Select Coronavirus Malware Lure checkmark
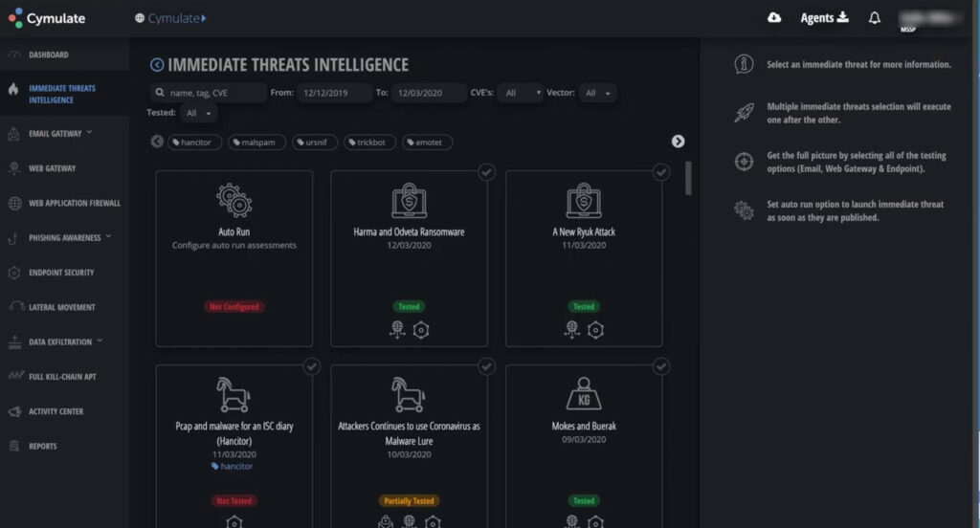 (486, 366)
